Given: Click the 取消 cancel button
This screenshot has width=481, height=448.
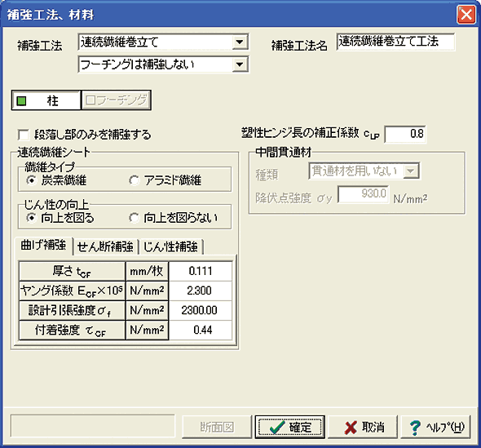Looking at the screenshot, I should (x=363, y=427).
